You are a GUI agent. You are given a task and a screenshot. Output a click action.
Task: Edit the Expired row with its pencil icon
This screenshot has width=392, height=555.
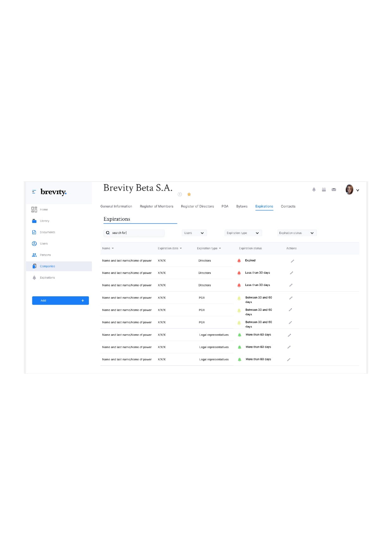[292, 261]
